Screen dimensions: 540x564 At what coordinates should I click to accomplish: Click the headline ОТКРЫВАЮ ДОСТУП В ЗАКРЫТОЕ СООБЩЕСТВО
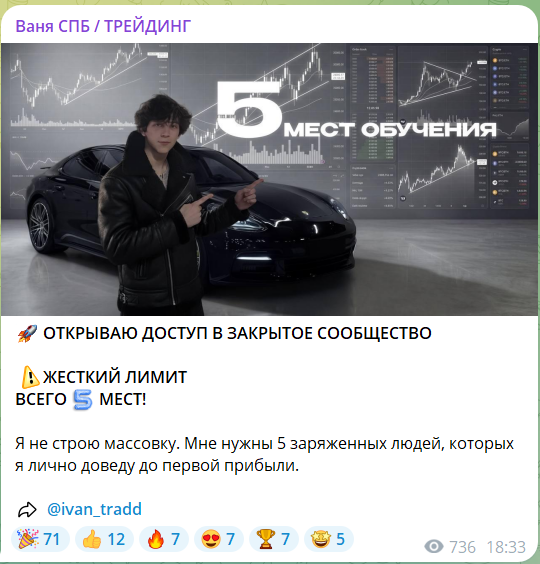click(237, 333)
